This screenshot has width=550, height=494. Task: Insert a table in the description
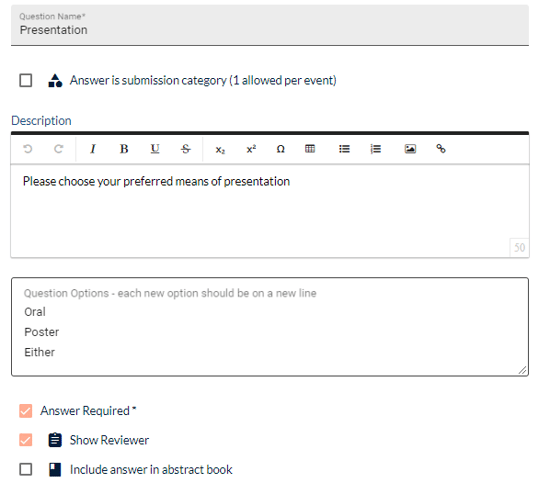(310, 149)
